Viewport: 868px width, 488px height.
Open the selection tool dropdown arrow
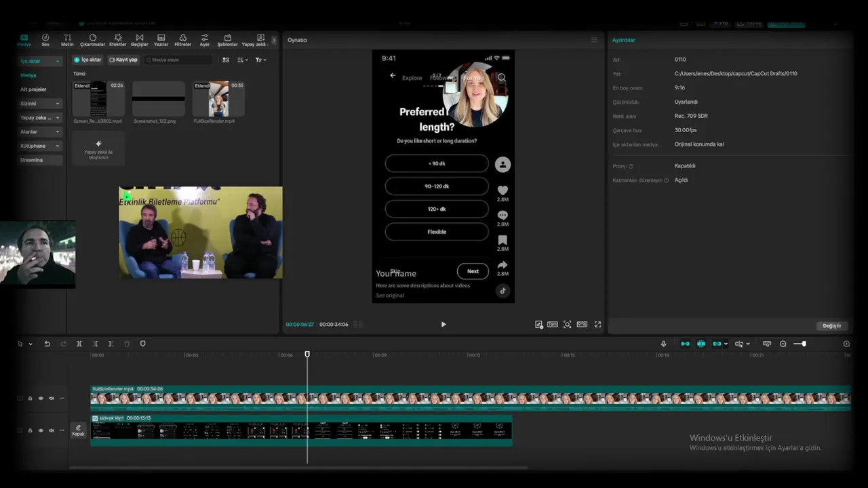[31, 344]
